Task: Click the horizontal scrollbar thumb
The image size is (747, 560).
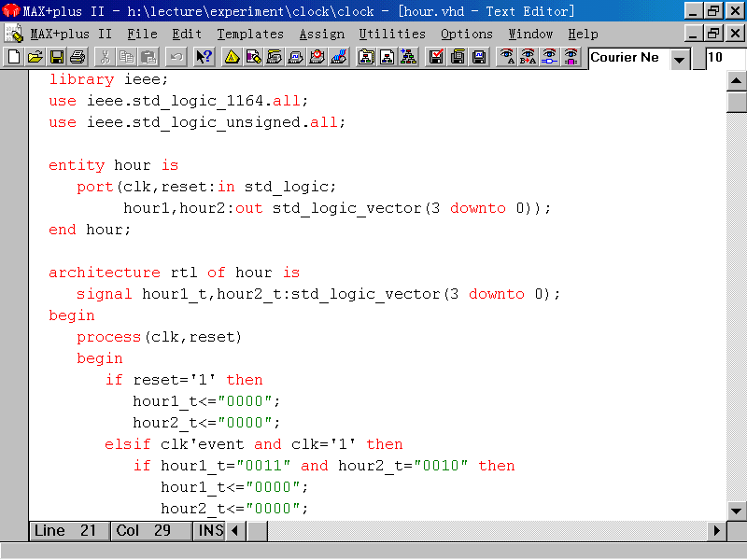Action: point(258,530)
